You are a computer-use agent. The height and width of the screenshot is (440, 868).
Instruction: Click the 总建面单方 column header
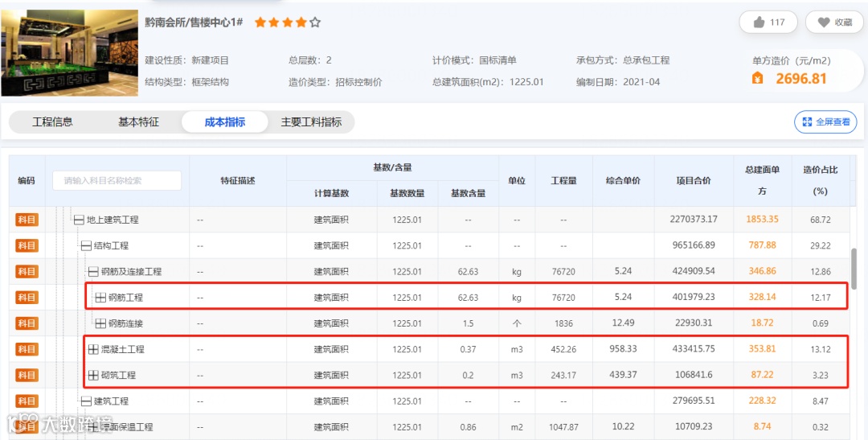coord(762,181)
